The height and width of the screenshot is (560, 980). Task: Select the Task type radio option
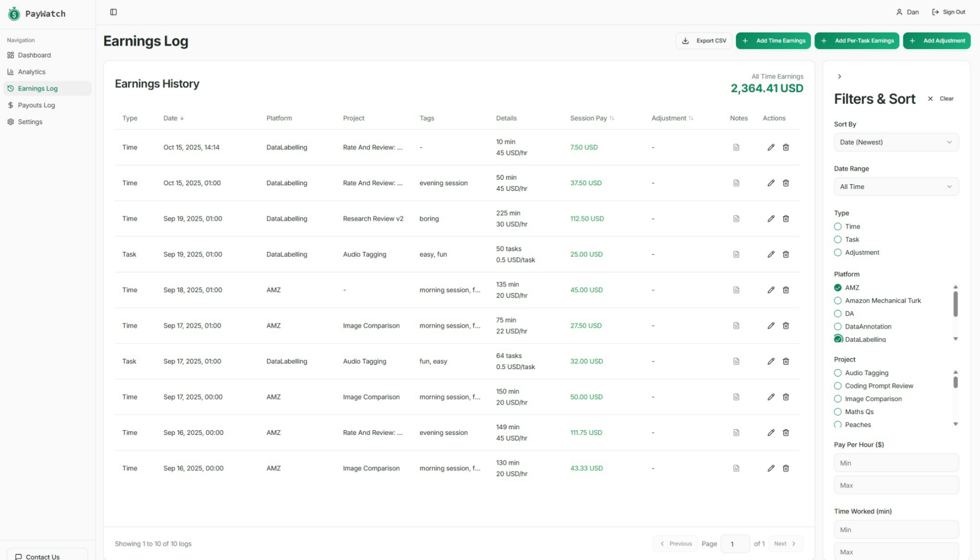coord(838,239)
